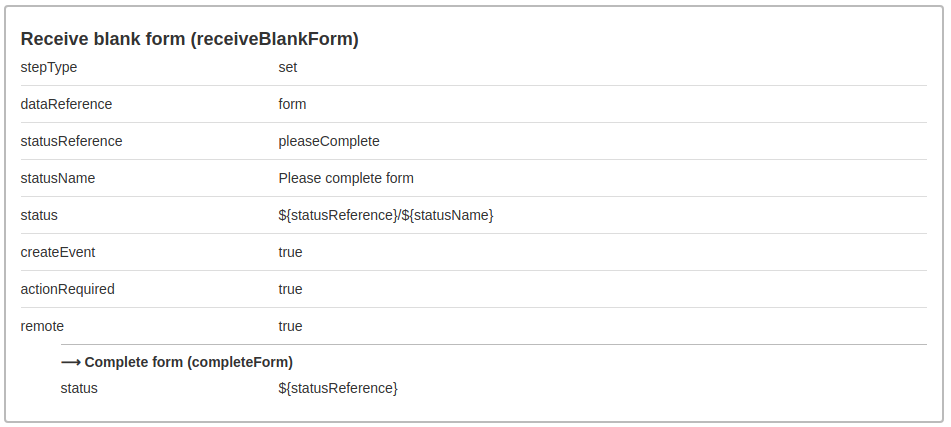The width and height of the screenshot is (951, 427).
Task: Click the true value beside createEvent
Action: (x=290, y=252)
